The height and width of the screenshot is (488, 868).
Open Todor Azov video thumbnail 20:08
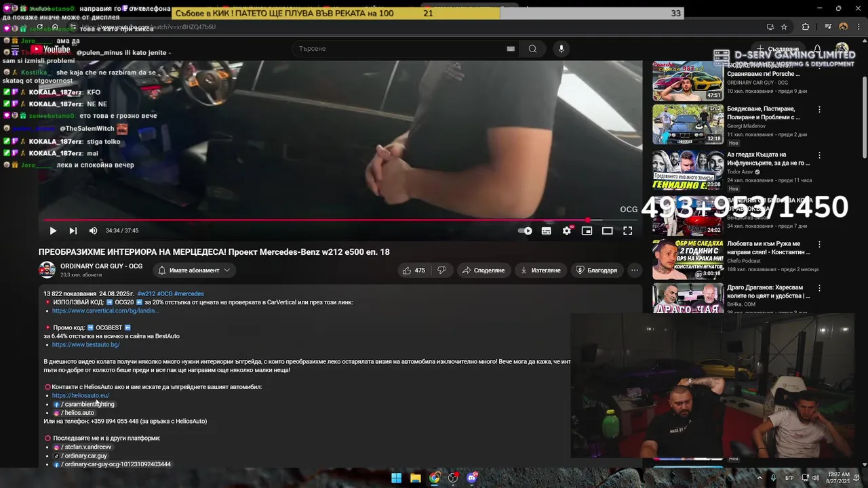click(688, 169)
